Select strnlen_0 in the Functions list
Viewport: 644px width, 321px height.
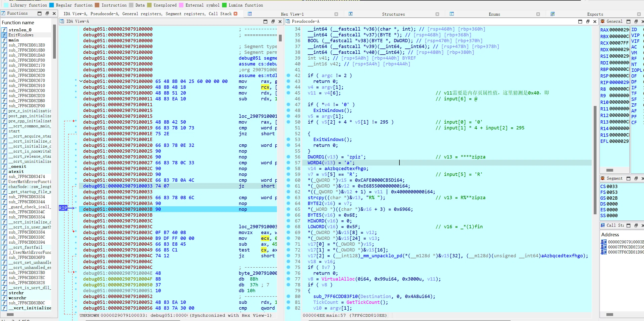(20, 30)
